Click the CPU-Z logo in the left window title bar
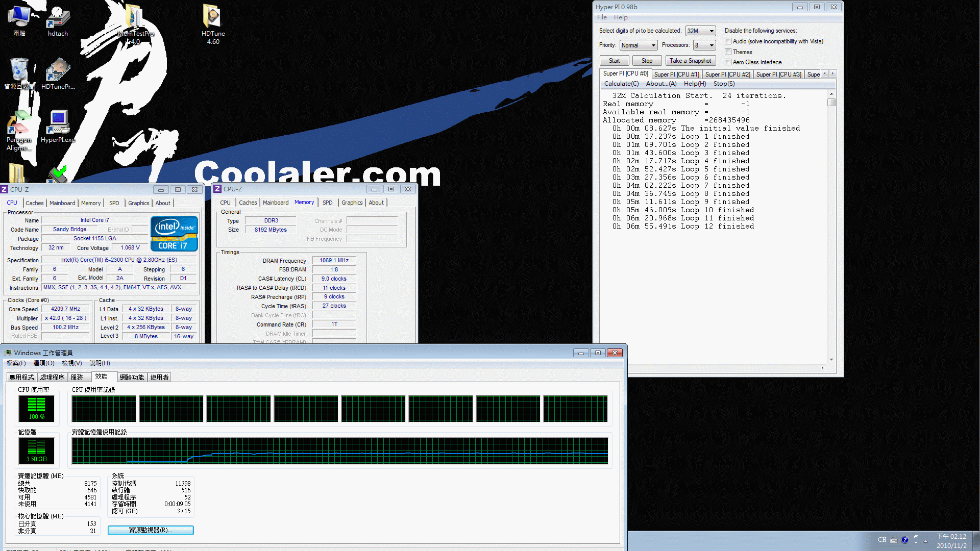980x551 pixels. click(4, 189)
